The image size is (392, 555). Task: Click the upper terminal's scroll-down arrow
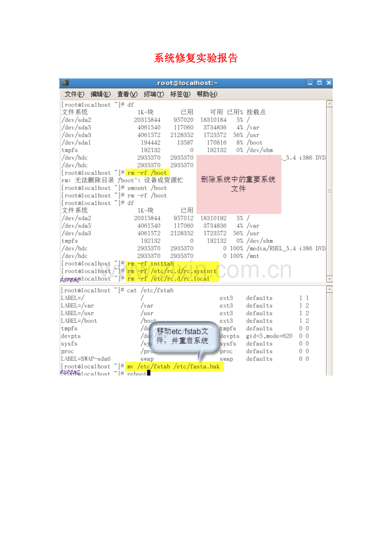(329, 279)
